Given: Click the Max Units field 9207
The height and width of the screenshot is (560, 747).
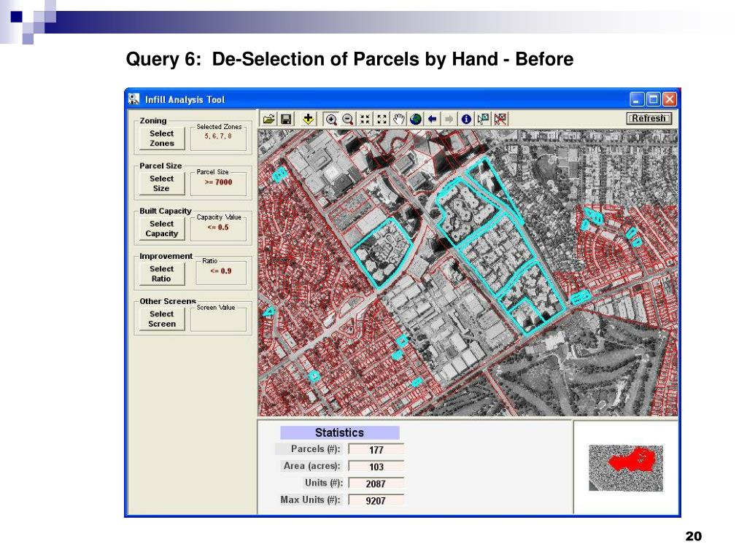Looking at the screenshot, I should 376,500.
